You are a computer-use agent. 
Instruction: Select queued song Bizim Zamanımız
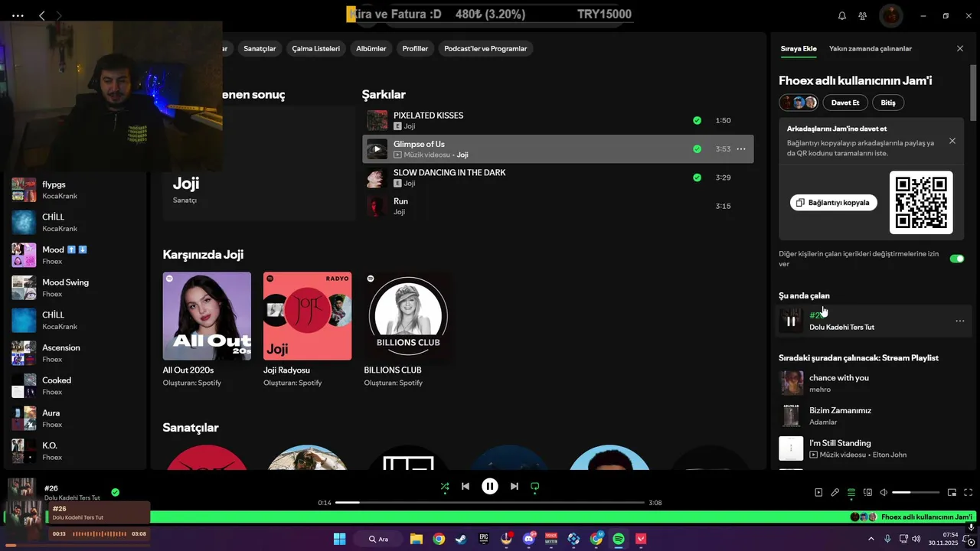[x=875, y=416]
